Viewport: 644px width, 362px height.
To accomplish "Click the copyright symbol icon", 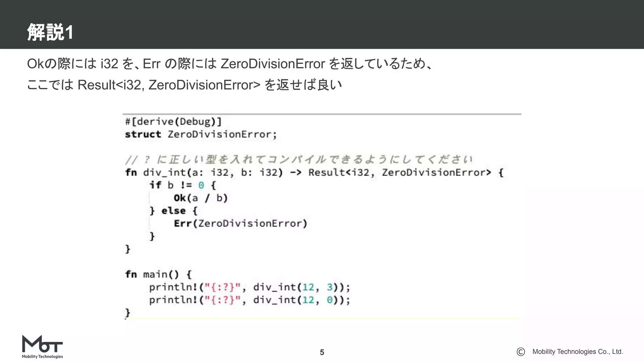I will click(x=521, y=352).
